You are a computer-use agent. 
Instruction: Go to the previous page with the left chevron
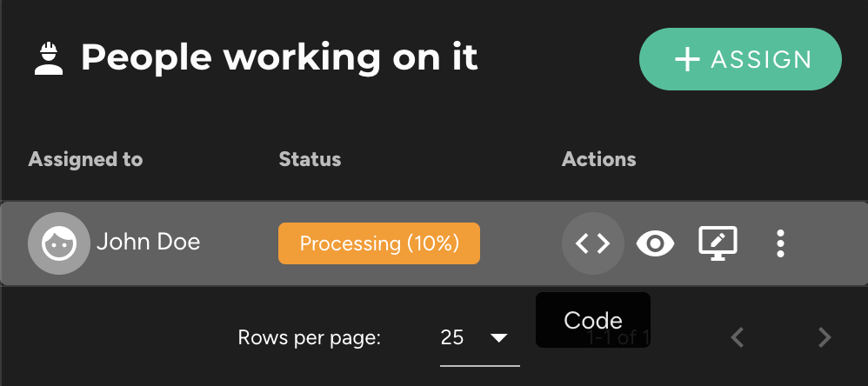click(738, 337)
